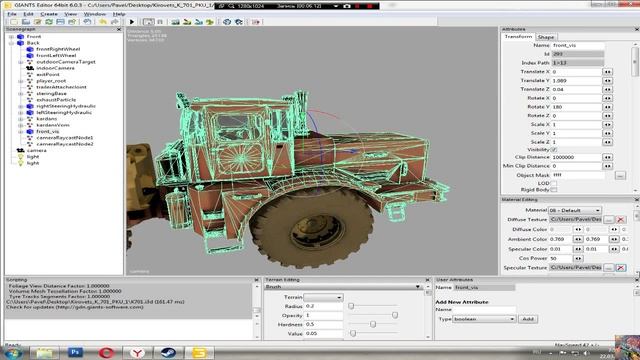Screen dimensions: 640x360
Task: Select the indoorCamera camera icon
Action: click(x=30, y=68)
